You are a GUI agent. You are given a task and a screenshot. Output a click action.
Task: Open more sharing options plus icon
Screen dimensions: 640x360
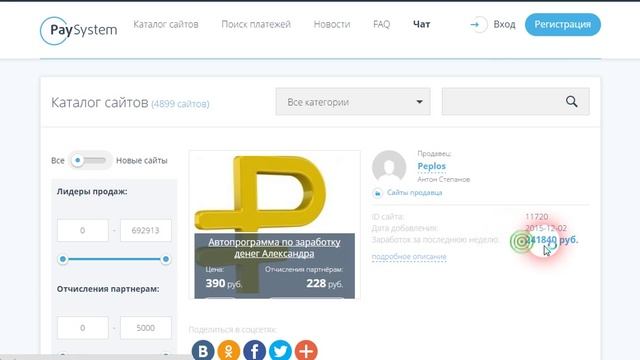pos(306,350)
